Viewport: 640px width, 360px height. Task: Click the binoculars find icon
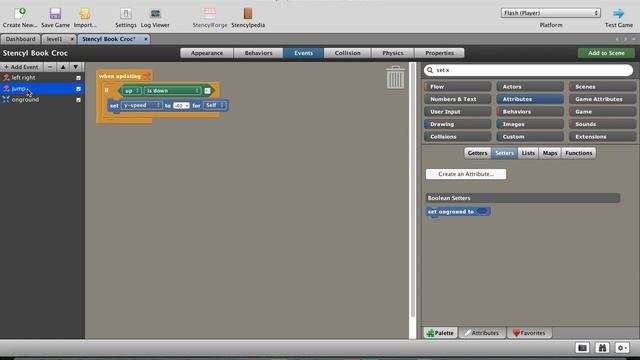602,348
